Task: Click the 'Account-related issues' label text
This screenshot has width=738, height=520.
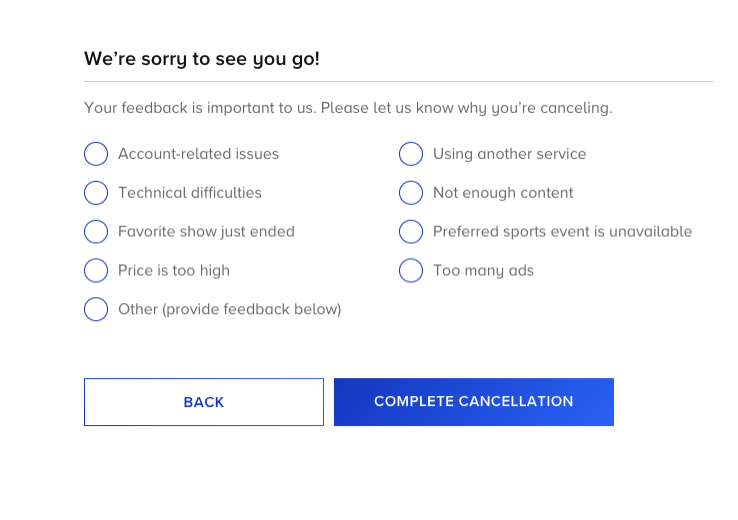Action: (x=198, y=154)
